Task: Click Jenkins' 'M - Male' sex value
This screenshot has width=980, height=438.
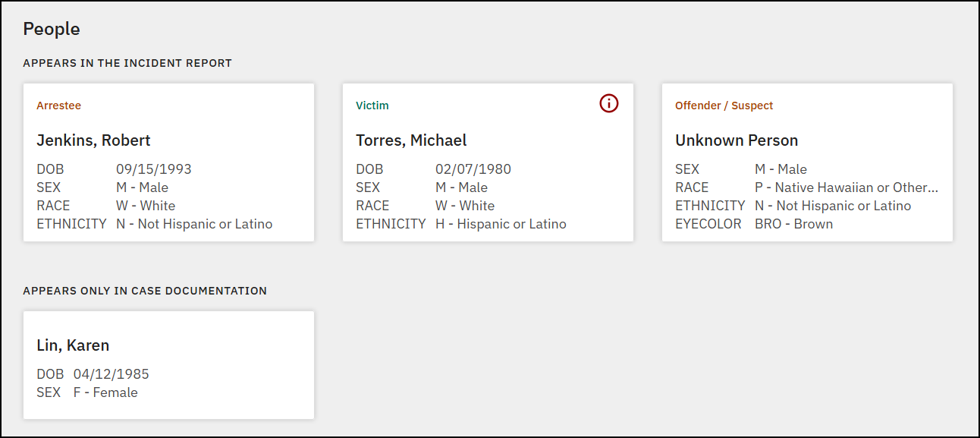Action: tap(142, 187)
